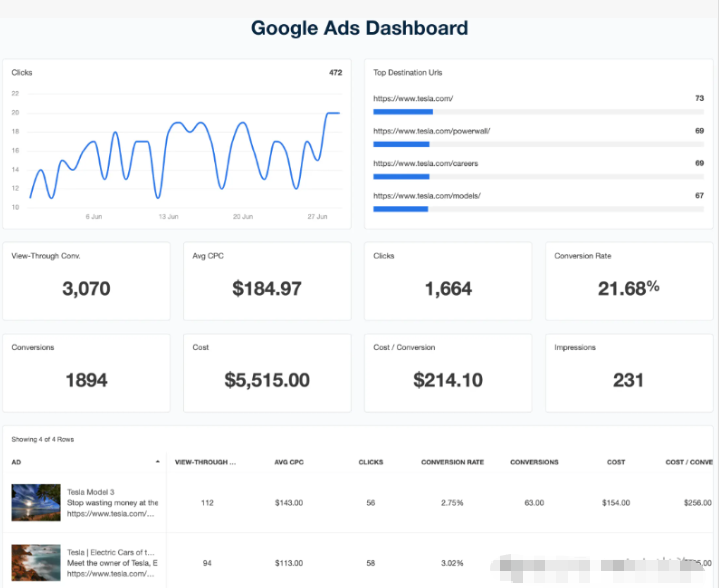
Task: Click the tesla.com/models/ destination URL
Action: (426, 196)
